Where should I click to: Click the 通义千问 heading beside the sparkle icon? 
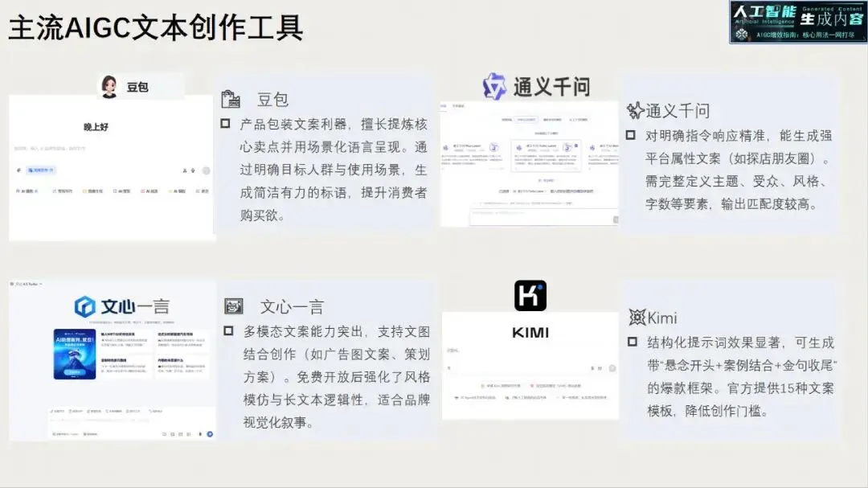point(678,111)
